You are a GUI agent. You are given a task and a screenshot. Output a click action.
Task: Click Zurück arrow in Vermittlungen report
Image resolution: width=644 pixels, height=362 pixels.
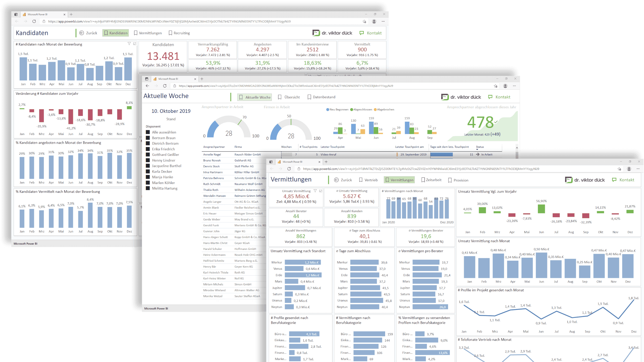click(x=336, y=180)
